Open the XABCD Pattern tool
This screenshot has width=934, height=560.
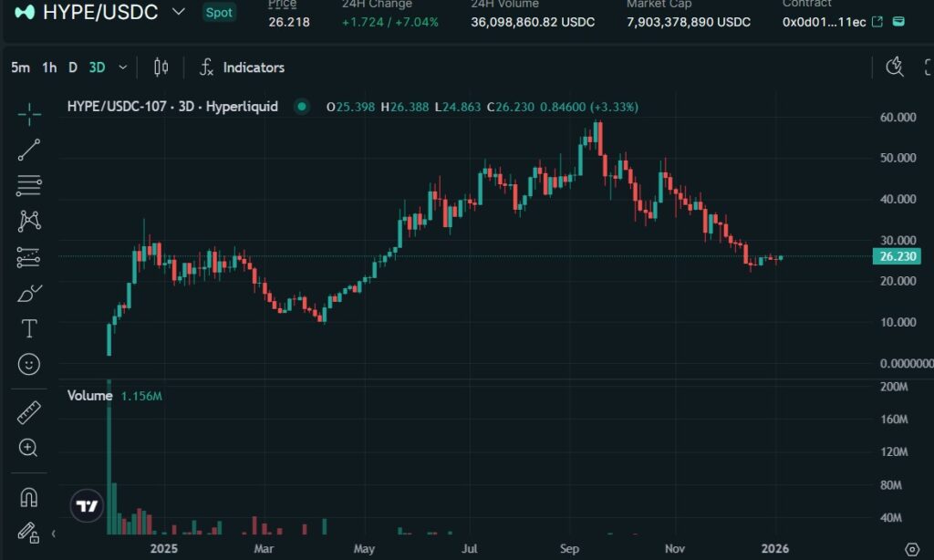pyautogui.click(x=28, y=219)
